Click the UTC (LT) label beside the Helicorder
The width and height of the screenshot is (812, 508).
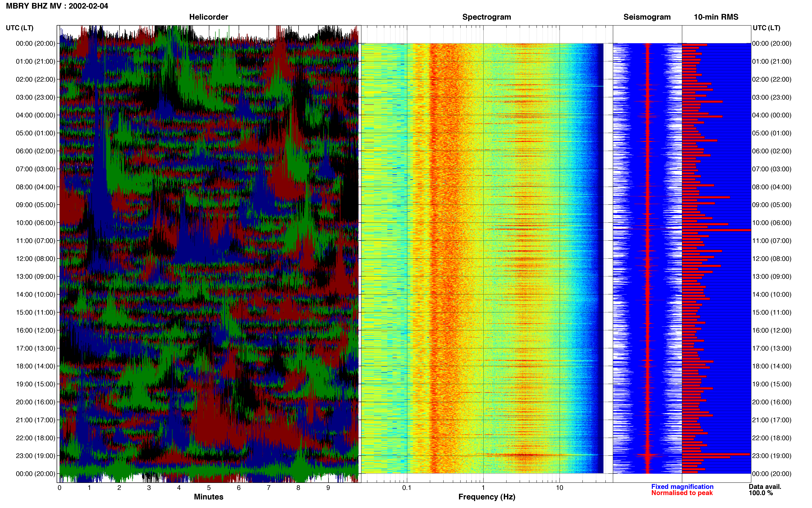pyautogui.click(x=20, y=28)
